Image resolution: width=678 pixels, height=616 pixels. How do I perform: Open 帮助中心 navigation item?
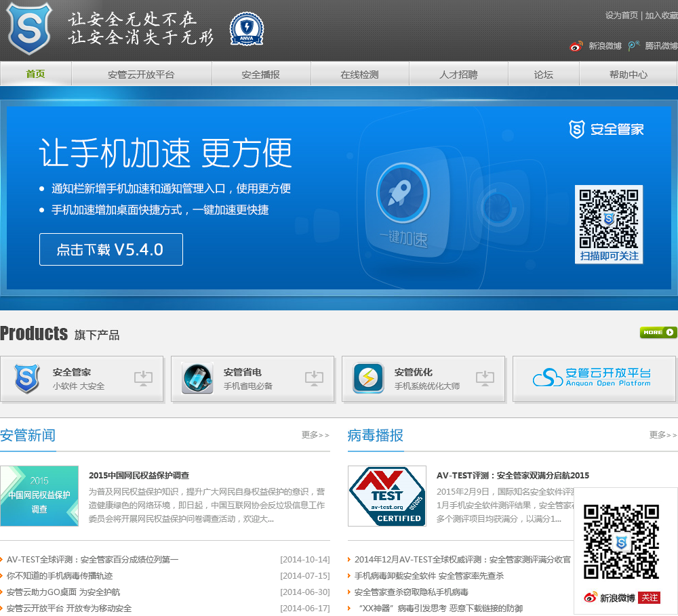[x=629, y=75]
